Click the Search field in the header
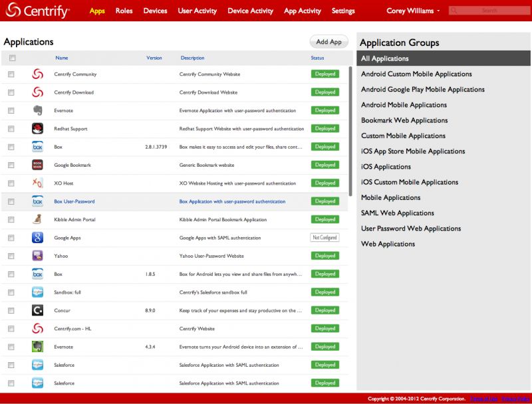532x404 pixels. pyautogui.click(x=489, y=11)
